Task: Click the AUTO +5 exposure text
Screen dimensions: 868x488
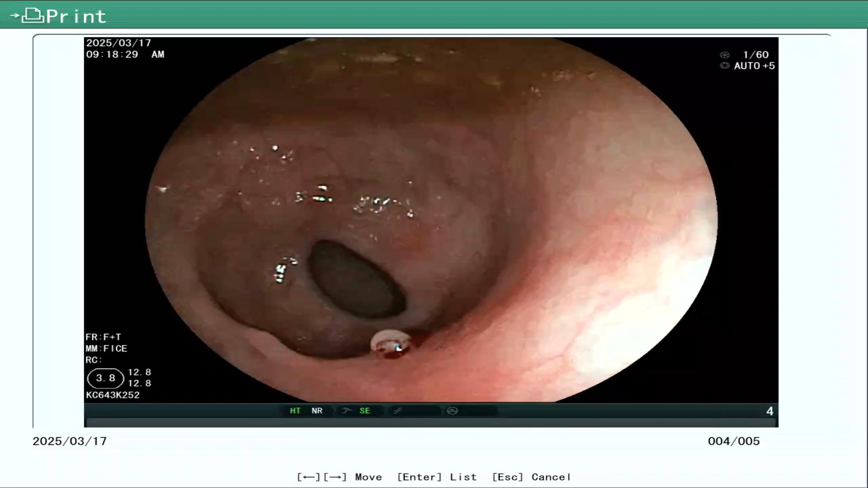Action: [755, 66]
